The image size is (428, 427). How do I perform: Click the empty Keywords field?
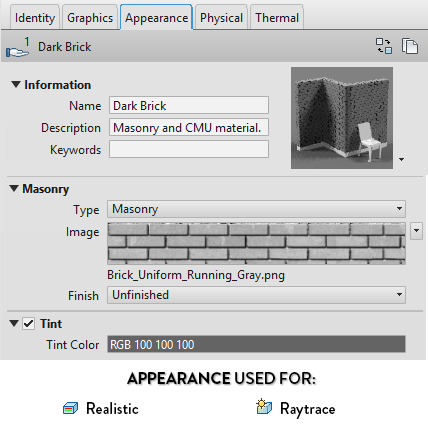click(189, 149)
